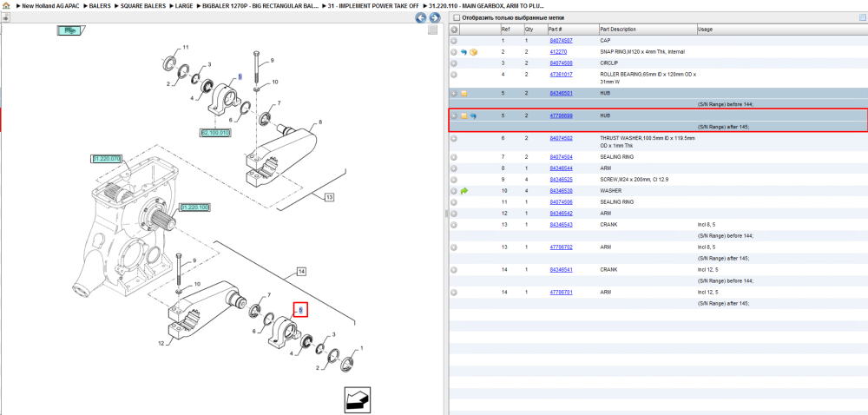Open part number link 84346541
The image size is (868, 415).
point(561,270)
